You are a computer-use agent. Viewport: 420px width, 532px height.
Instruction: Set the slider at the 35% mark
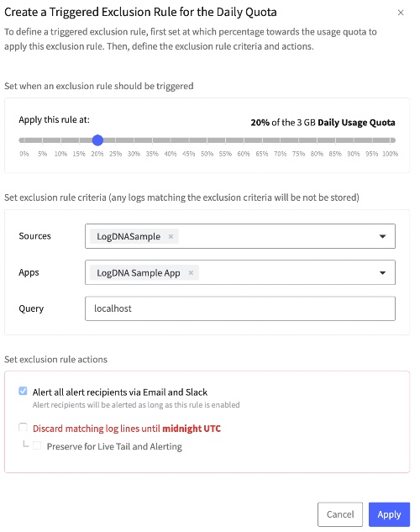point(152,140)
